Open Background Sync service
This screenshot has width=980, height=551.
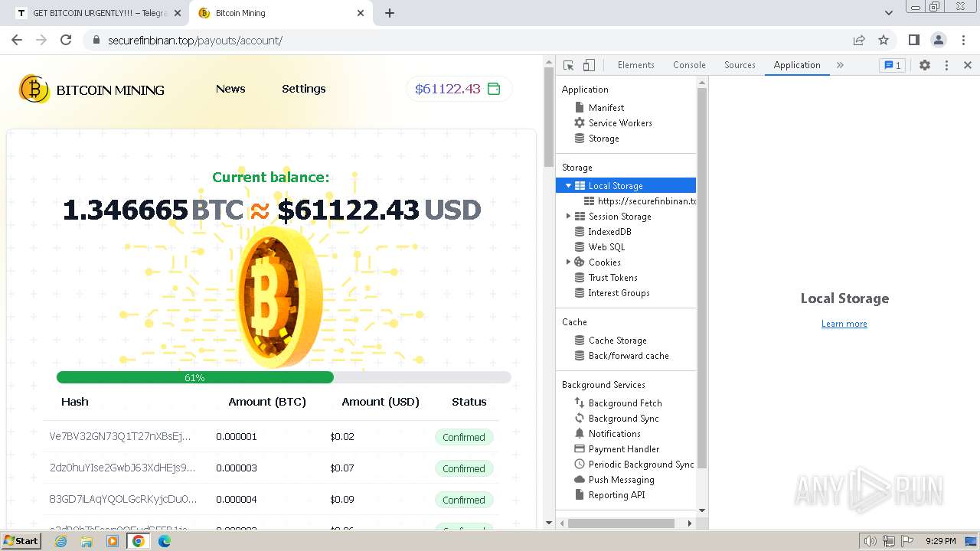tap(623, 419)
